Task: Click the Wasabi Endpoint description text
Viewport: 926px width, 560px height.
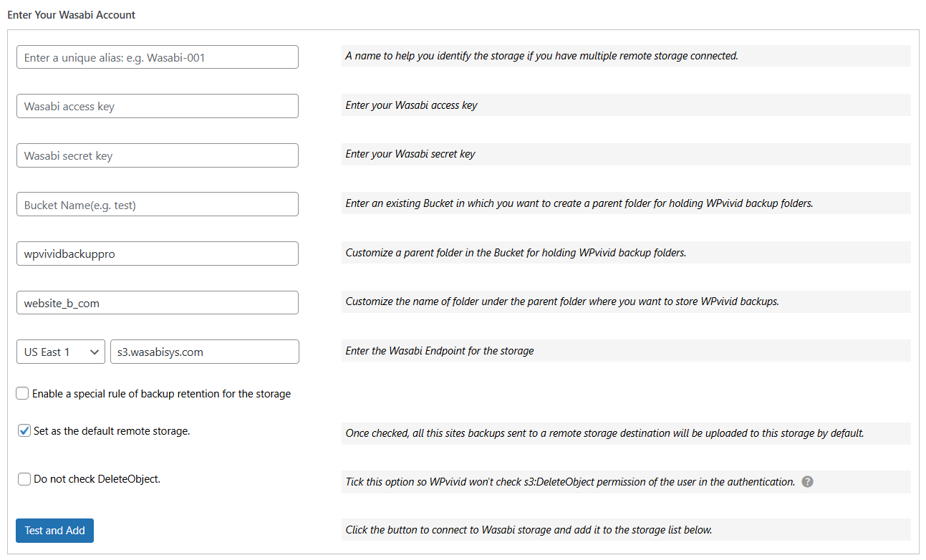Action: tap(439, 351)
